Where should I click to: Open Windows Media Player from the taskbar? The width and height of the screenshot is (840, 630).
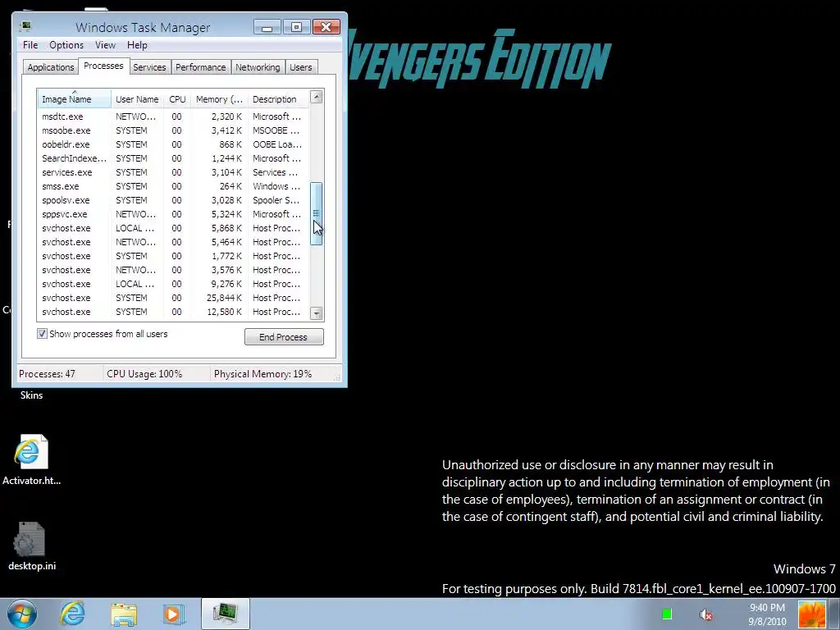point(174,614)
